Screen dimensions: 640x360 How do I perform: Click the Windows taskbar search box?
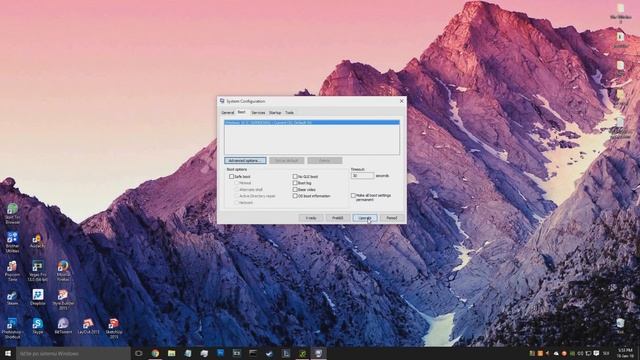[x=73, y=353]
